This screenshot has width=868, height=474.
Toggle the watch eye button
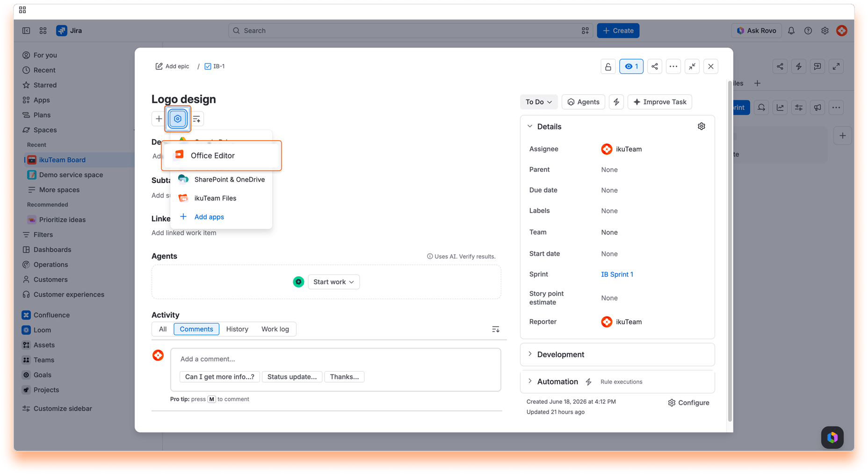[x=631, y=66]
